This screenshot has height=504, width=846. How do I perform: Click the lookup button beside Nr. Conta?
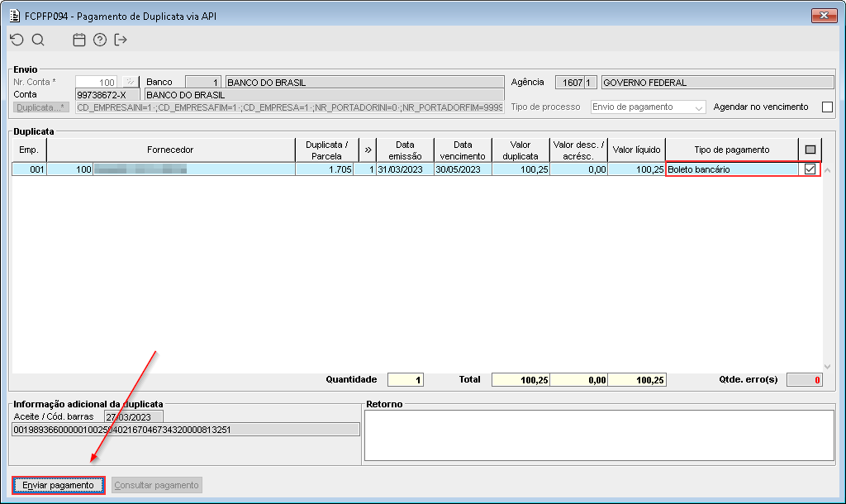[130, 82]
